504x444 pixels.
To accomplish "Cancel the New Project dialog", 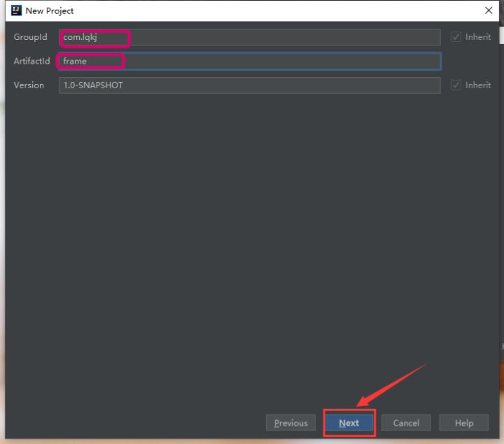I will (x=406, y=423).
